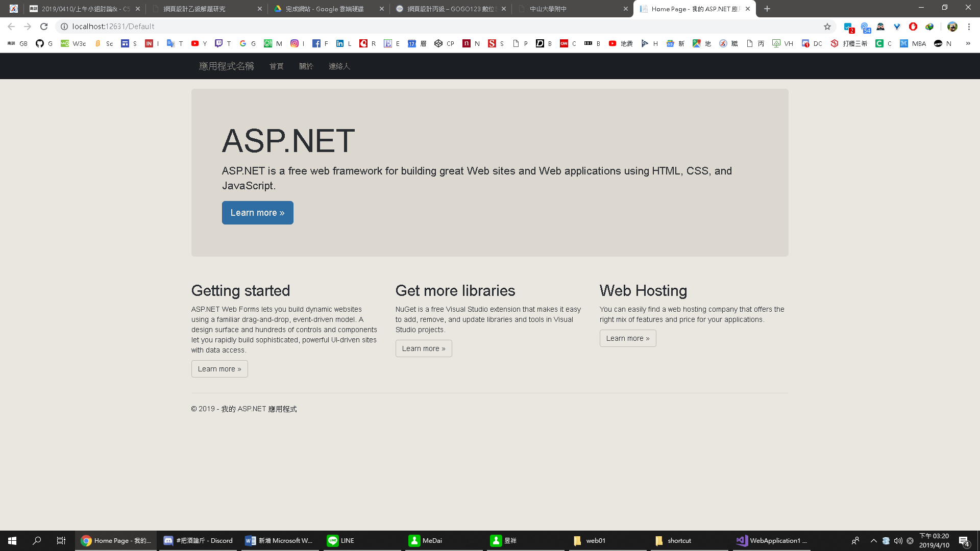This screenshot has height=551, width=980.
Task: Open the VH bookmark
Action: point(783,44)
